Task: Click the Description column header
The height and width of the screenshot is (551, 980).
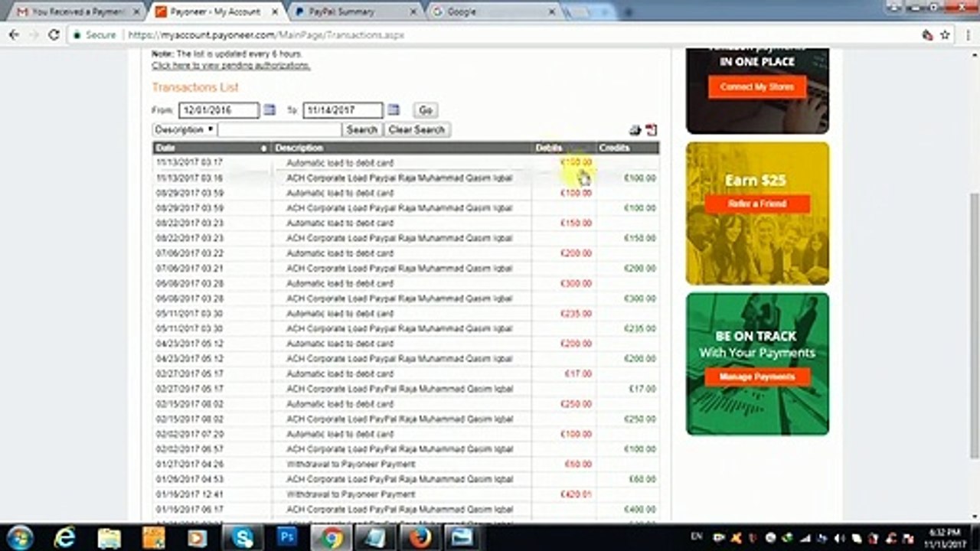Action: [403, 148]
